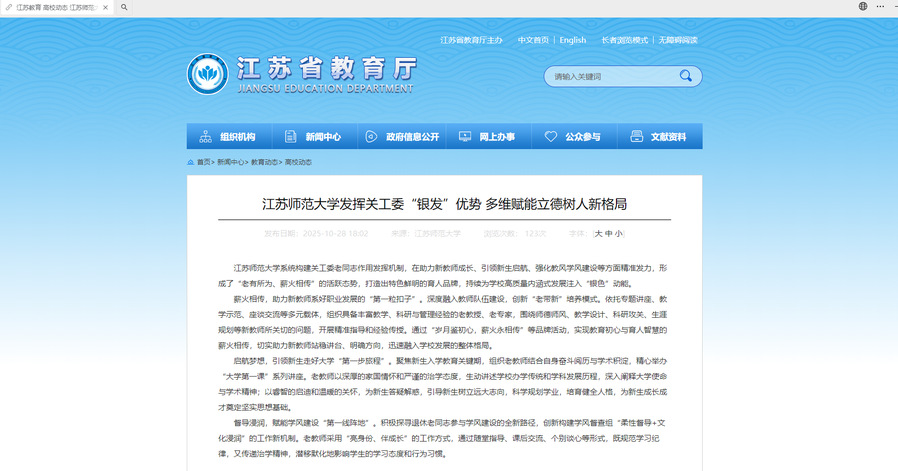Select the 江苏教育 高校动态 browser tab
898x471 pixels.
coord(58,7)
